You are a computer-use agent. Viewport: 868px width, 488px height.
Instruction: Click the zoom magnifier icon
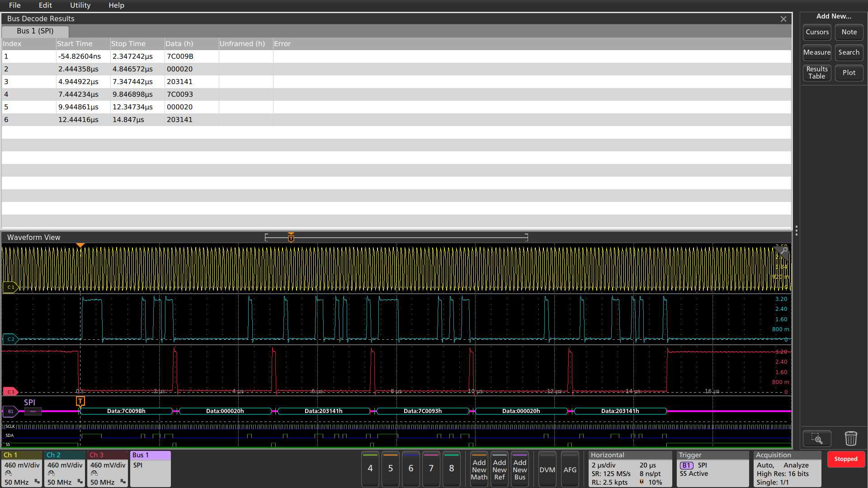click(x=816, y=438)
